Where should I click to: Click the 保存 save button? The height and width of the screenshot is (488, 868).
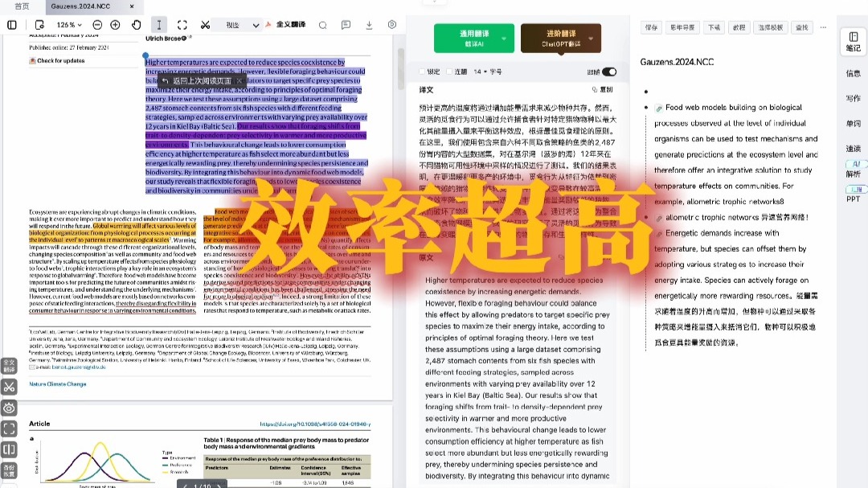pos(652,26)
